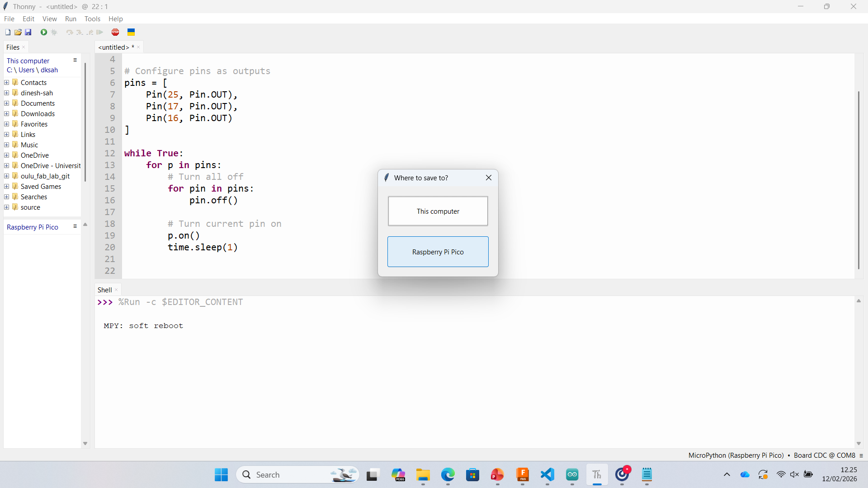This screenshot has width=868, height=488.
Task: Click the Step over debug icon
Action: pos(69,32)
